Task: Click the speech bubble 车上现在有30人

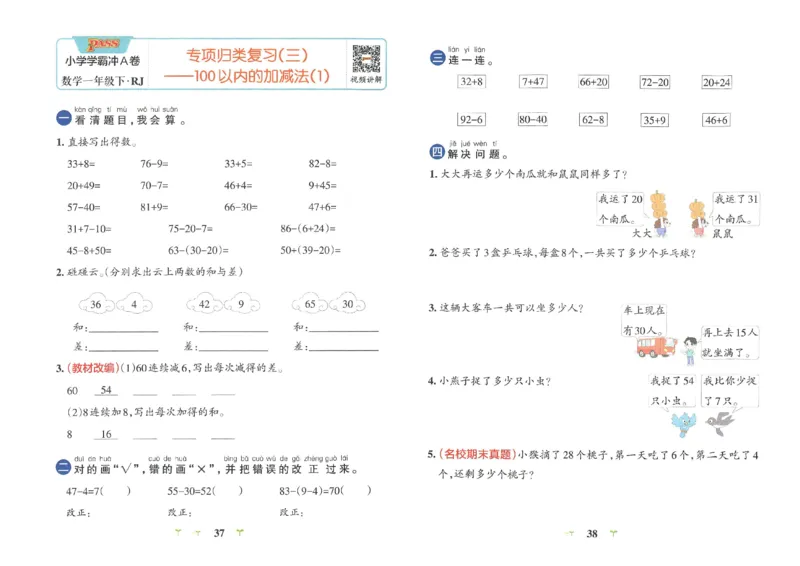Action: click(x=644, y=320)
